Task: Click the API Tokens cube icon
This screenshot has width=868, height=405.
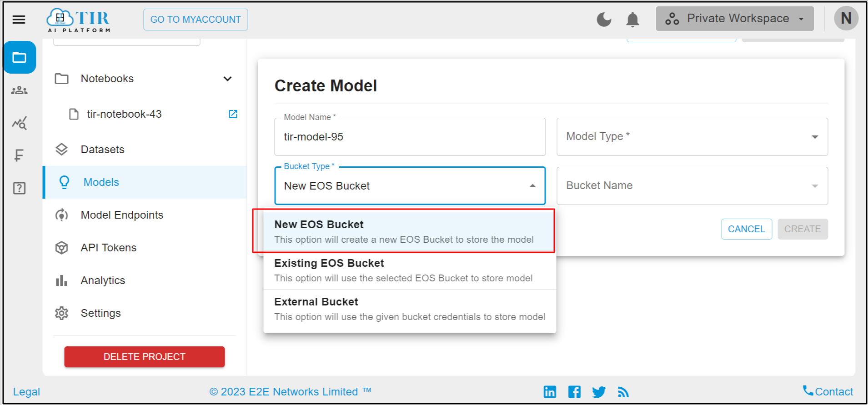Action: point(61,248)
